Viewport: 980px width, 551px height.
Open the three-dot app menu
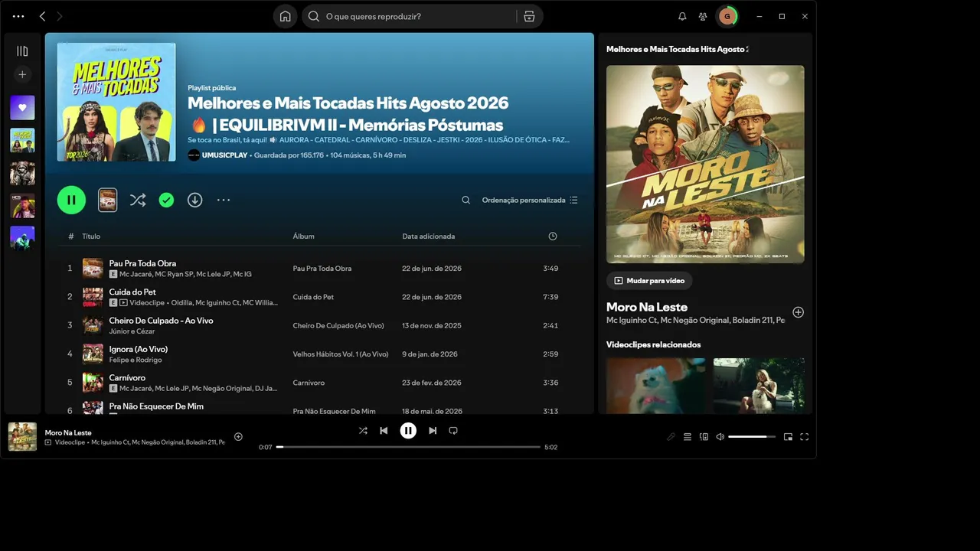tap(18, 16)
